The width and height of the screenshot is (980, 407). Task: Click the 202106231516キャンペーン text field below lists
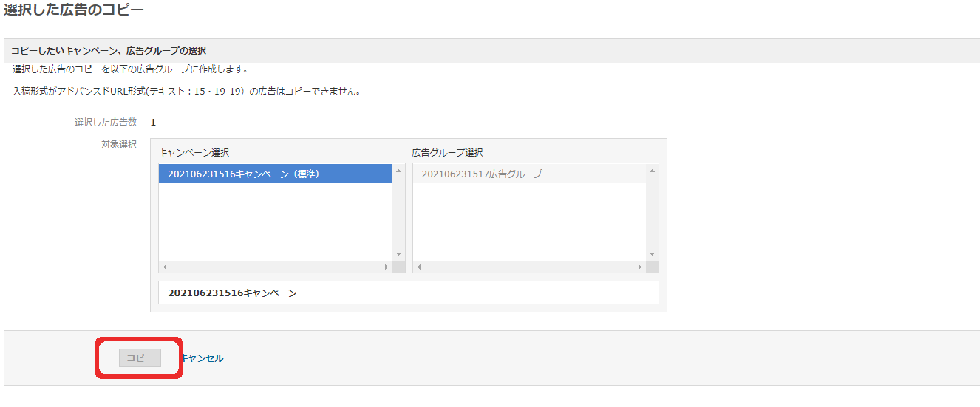click(x=408, y=293)
